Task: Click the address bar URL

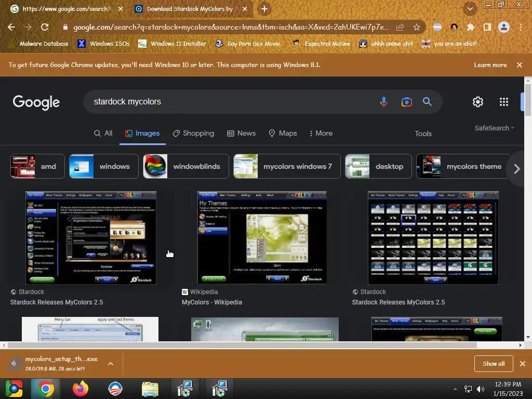Action: point(231,27)
